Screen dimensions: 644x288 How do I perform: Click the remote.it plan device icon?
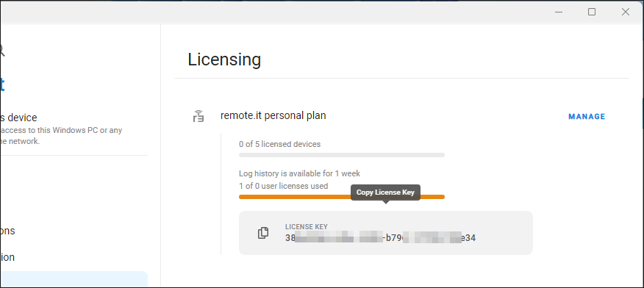198,116
